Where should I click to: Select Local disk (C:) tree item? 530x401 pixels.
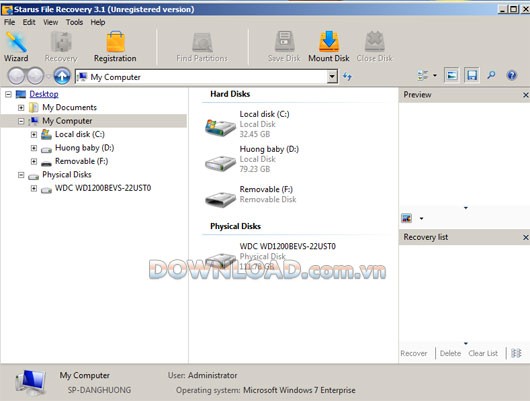[80, 134]
